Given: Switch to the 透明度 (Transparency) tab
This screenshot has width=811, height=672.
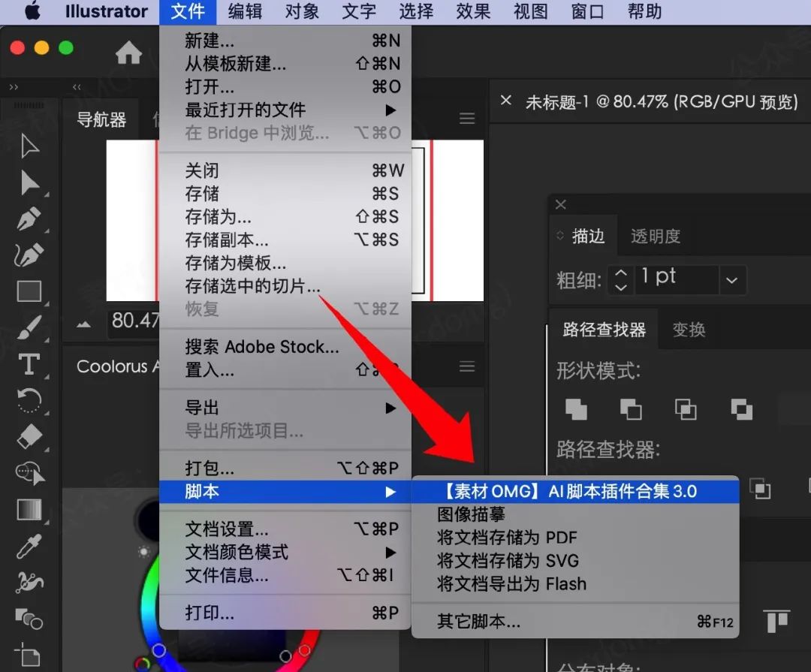Looking at the screenshot, I should (x=655, y=236).
